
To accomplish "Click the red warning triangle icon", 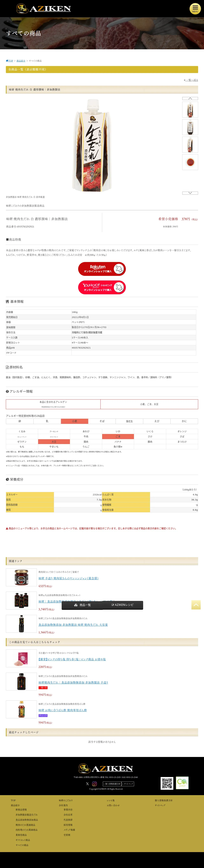I will (7, 528).
